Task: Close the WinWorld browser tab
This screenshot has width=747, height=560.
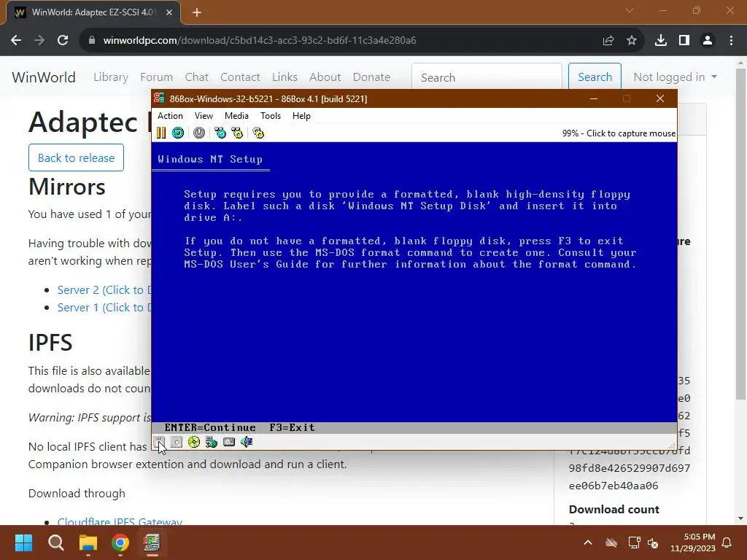Action: [169, 12]
